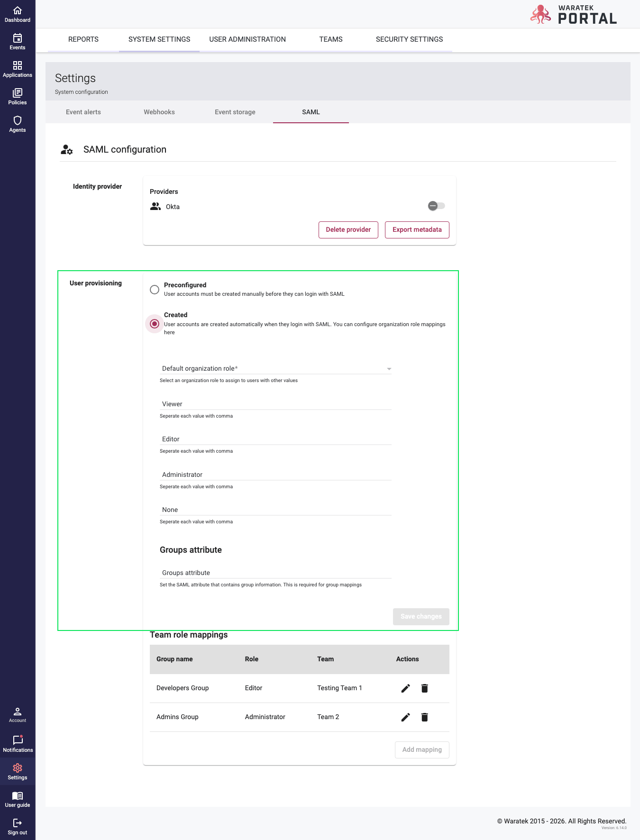Open the TEAMS tab
This screenshot has height=840, width=640.
click(331, 39)
